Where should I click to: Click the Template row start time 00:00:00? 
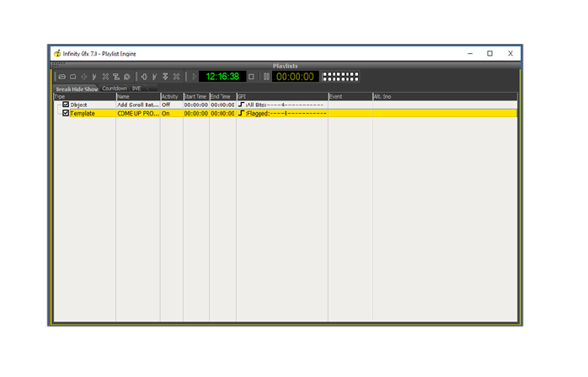click(x=195, y=113)
